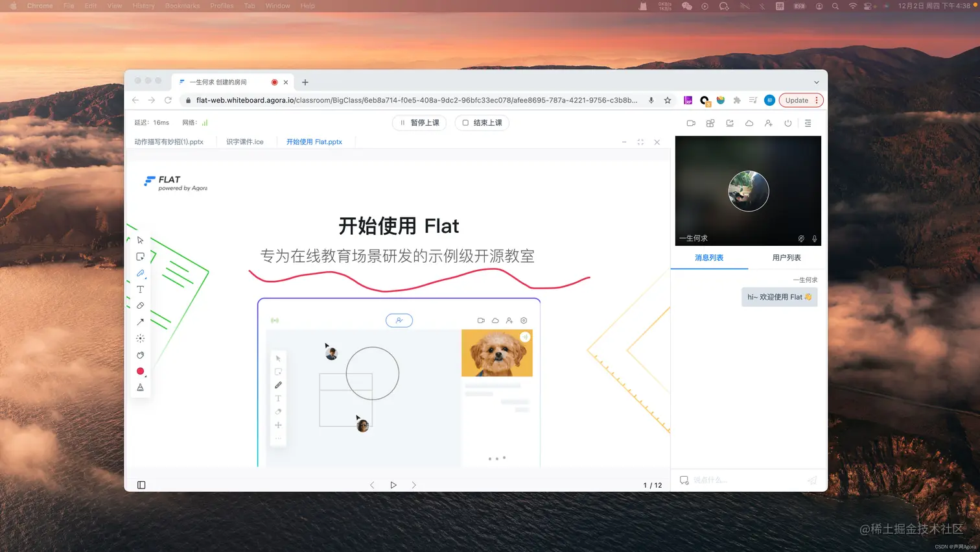Select the eraser tool on the whiteboard
Viewport: 980px width, 552px height.
point(140,305)
